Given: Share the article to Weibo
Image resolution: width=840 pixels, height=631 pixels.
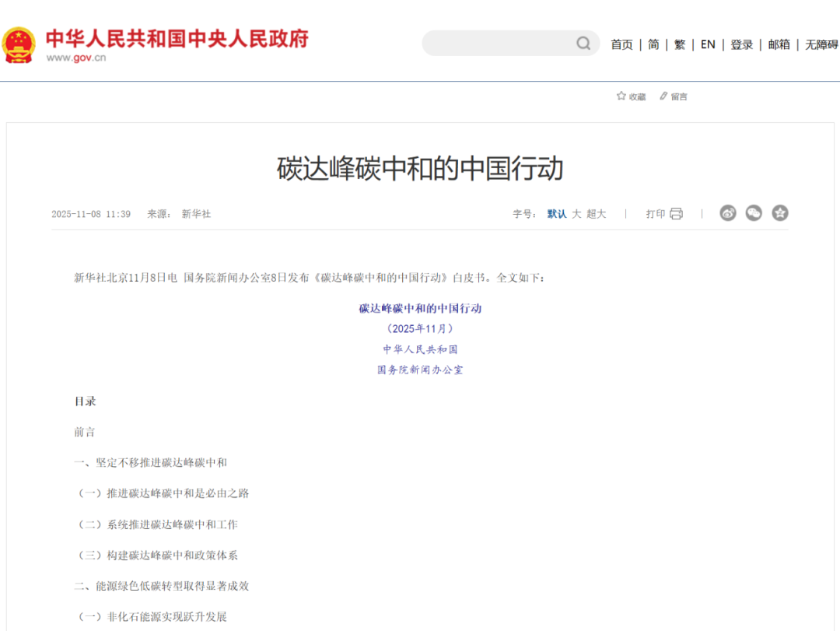Looking at the screenshot, I should pos(727,212).
